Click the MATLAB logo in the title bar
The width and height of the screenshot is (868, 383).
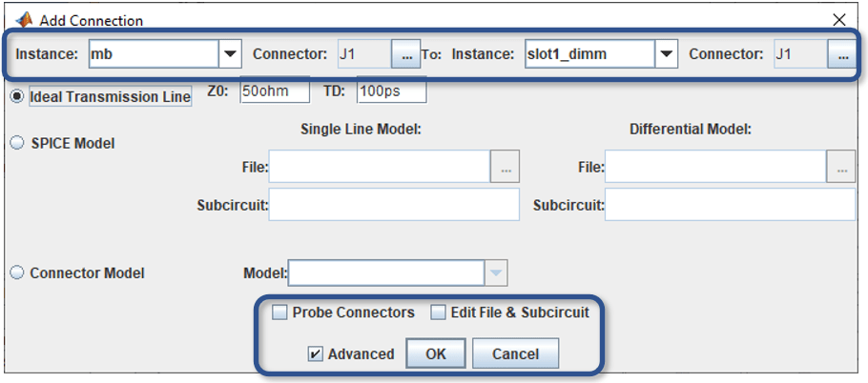(x=25, y=19)
